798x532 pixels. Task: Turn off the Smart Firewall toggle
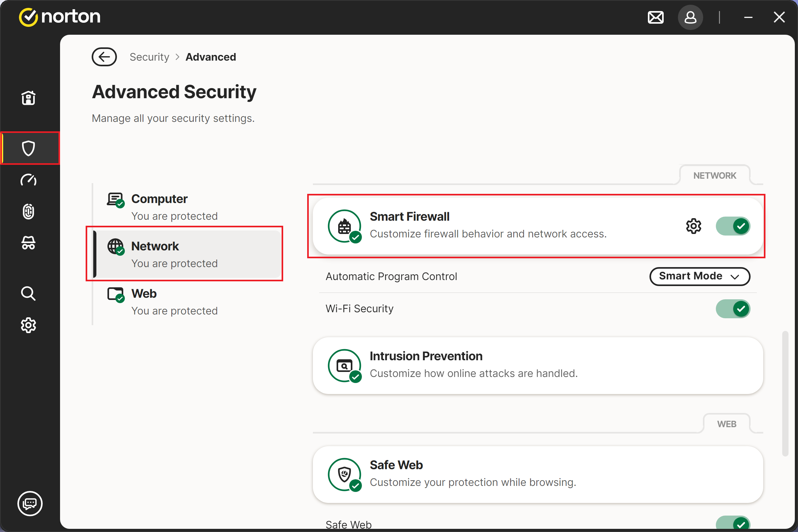(733, 226)
